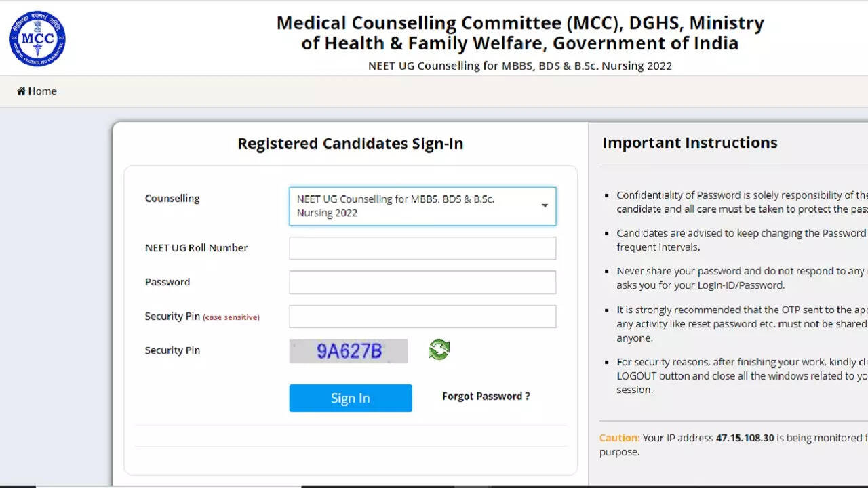Viewport: 868px width, 488px height.
Task: Click the NEET UG Roll Number label
Action: pyautogui.click(x=196, y=248)
